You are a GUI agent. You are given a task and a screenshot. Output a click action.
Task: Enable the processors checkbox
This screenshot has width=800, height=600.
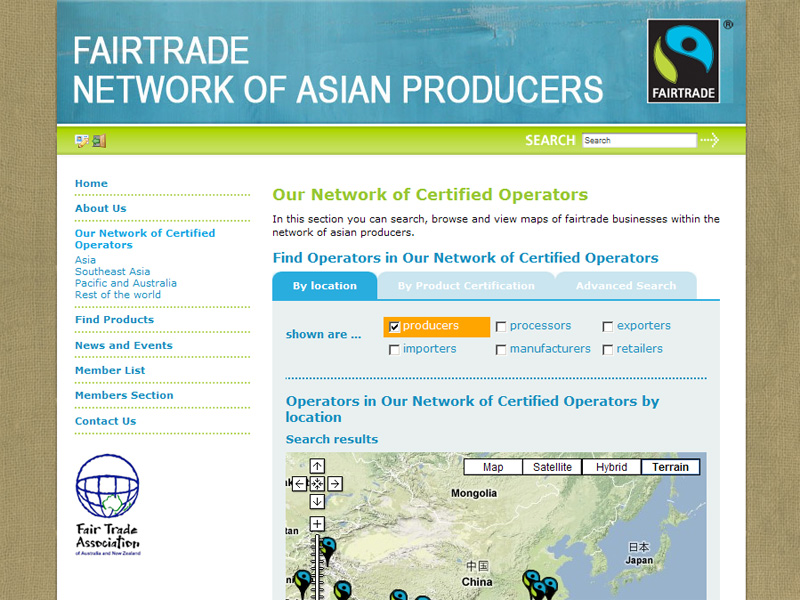tap(501, 326)
